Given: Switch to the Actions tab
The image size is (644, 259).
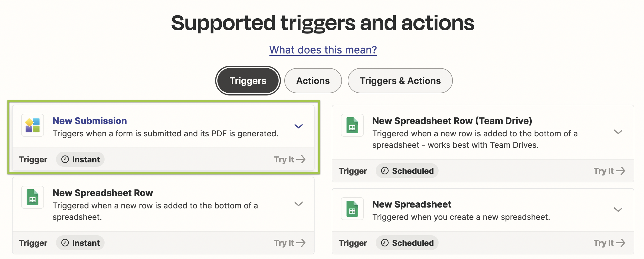Looking at the screenshot, I should click(313, 81).
